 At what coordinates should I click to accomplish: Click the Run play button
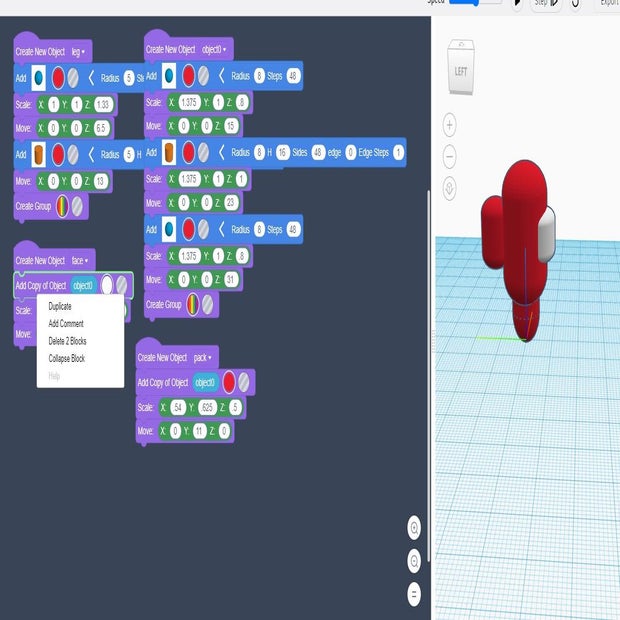[516, 3]
